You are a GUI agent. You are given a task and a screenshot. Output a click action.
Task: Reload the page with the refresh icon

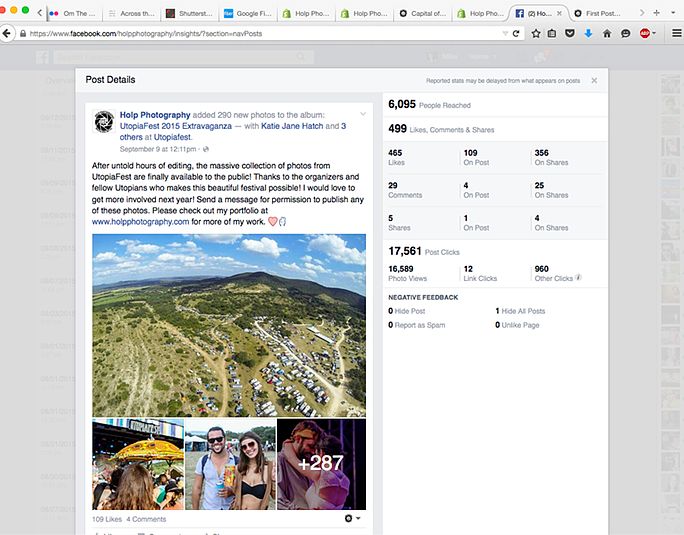[516, 34]
